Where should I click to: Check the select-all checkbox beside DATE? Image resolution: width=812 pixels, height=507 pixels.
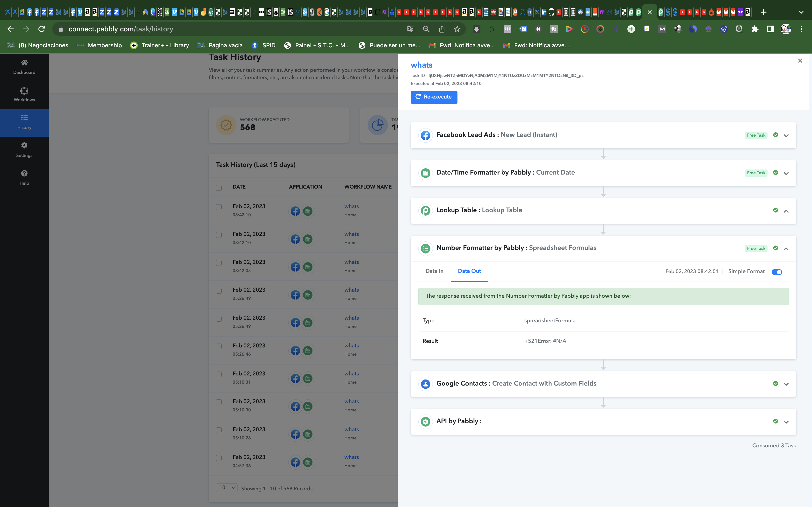(x=219, y=187)
